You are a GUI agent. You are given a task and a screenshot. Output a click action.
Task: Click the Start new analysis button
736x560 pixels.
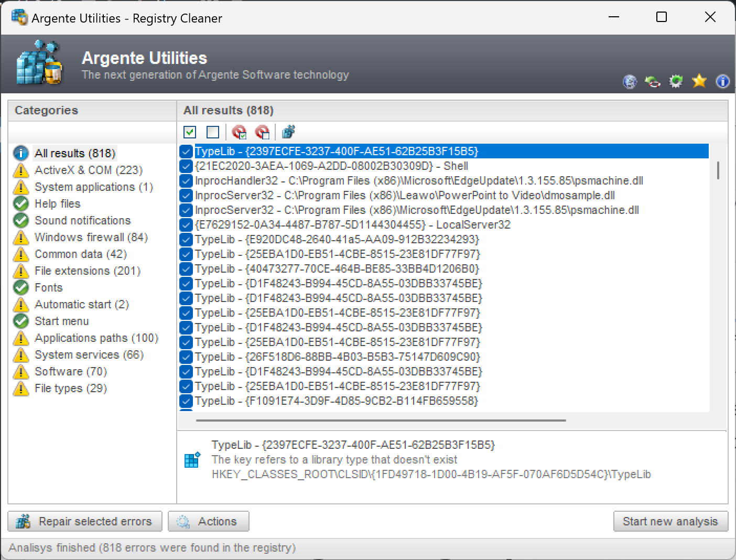click(670, 522)
